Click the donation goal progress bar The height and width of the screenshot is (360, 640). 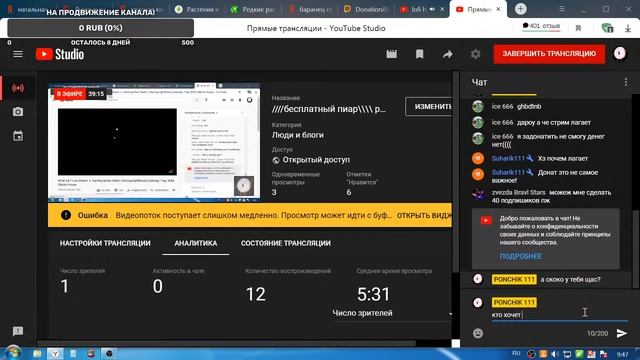click(x=100, y=28)
